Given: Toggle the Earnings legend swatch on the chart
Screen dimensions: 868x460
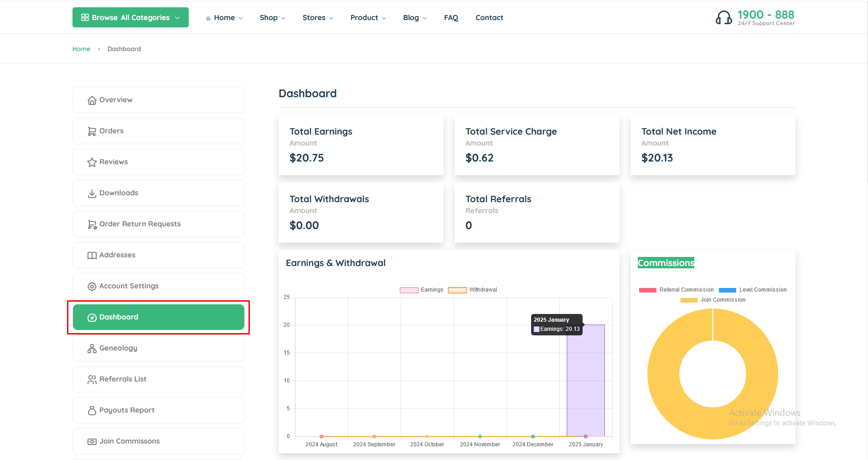Looking at the screenshot, I should tap(408, 289).
